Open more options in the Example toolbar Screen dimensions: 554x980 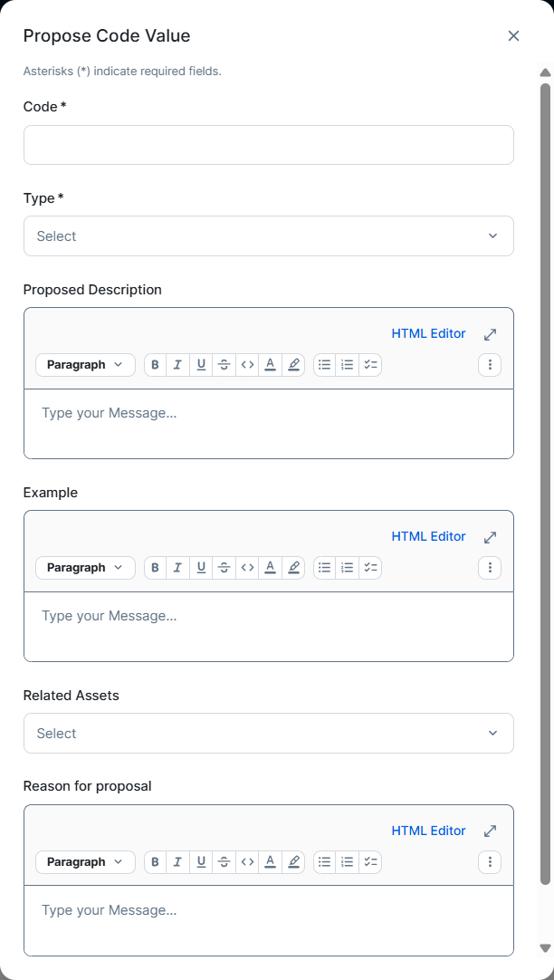pos(490,568)
